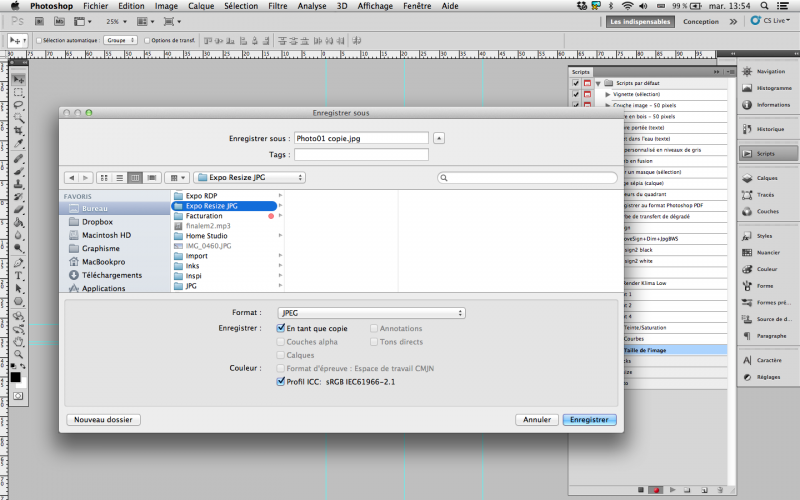This screenshot has height=500, width=800.
Task: Uncheck Profil ICC sRGB checkbox
Action: 281,381
